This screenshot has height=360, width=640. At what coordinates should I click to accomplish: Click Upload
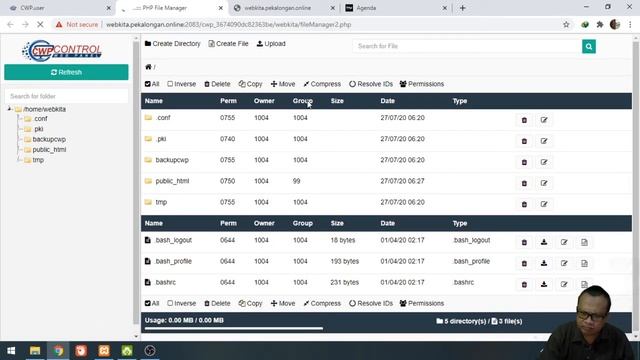(271, 44)
